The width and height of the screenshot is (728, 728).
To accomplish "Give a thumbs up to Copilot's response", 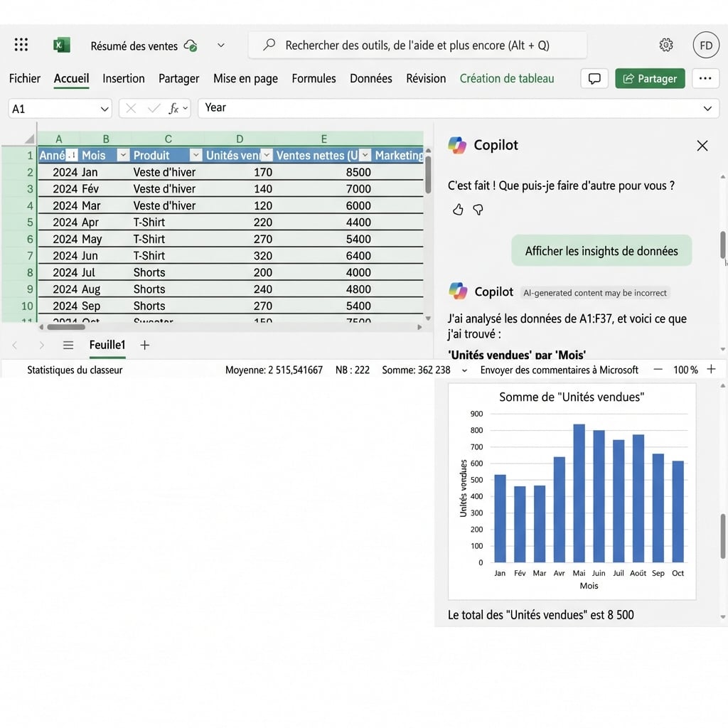I will (457, 209).
